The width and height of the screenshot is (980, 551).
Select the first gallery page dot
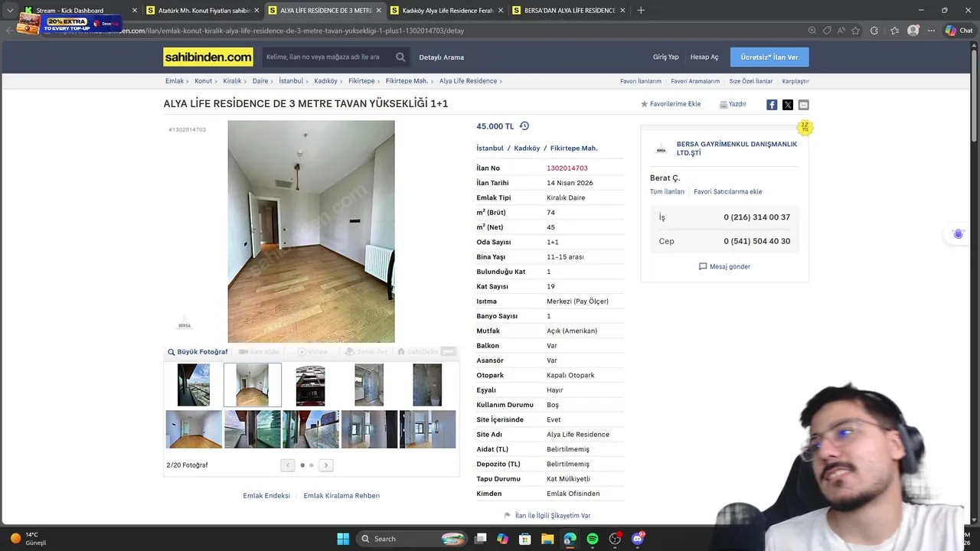(302, 465)
